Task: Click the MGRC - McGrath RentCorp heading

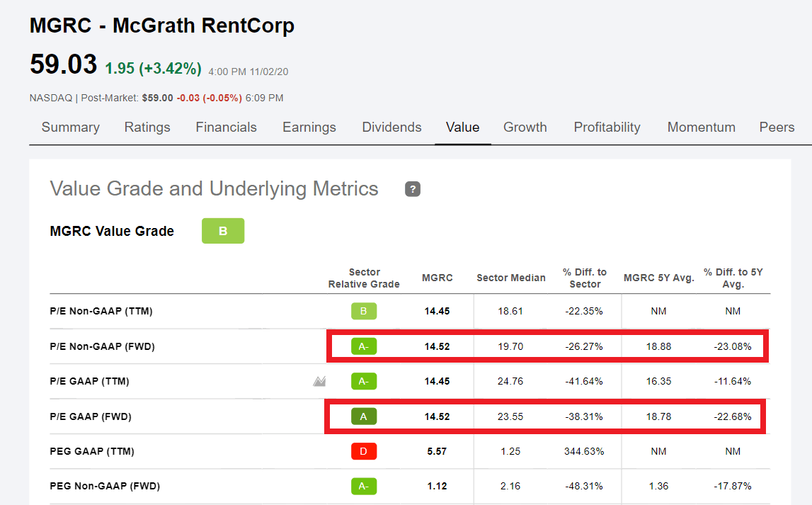Action: point(161,25)
